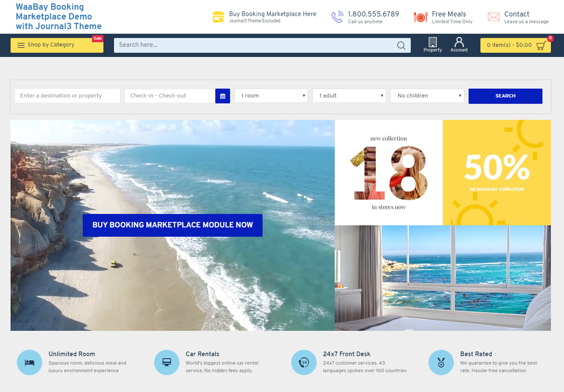Click the Car Rentals circle icon
The height and width of the screenshot is (392, 564).
(167, 362)
